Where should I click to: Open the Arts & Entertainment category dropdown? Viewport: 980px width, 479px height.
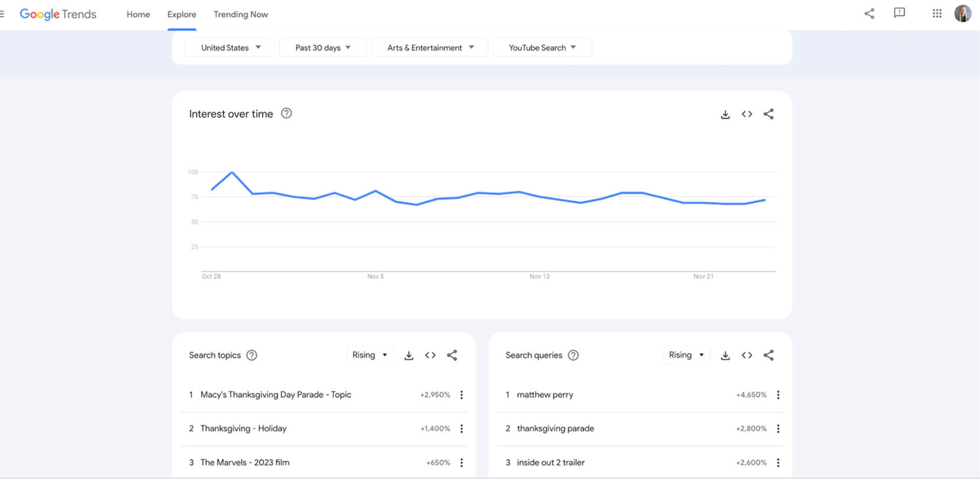[x=430, y=47]
